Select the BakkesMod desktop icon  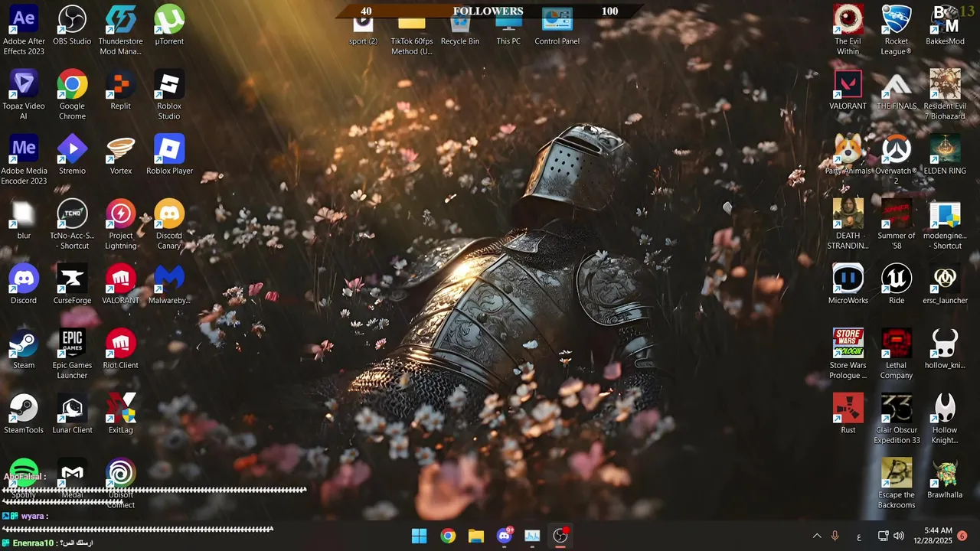(x=945, y=25)
